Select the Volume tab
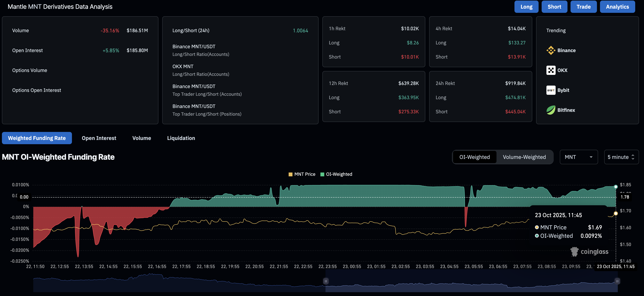Screen dimensions: 644x296 click(x=142, y=138)
